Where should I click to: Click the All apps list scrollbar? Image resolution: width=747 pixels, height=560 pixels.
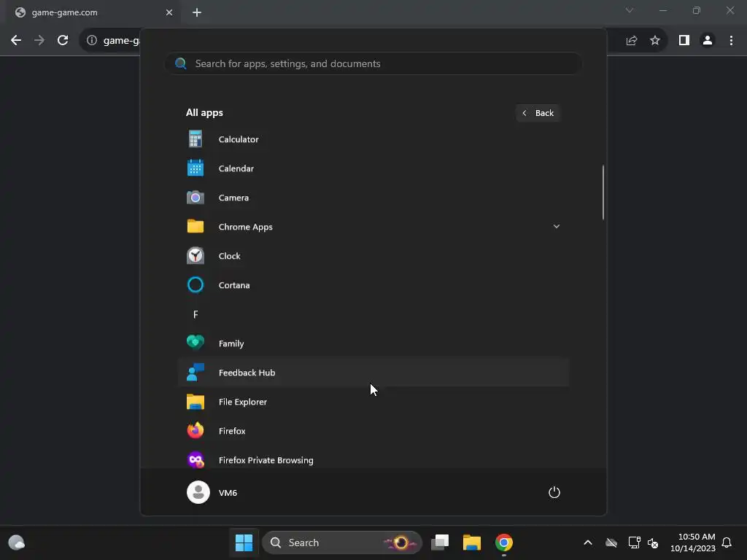603,192
